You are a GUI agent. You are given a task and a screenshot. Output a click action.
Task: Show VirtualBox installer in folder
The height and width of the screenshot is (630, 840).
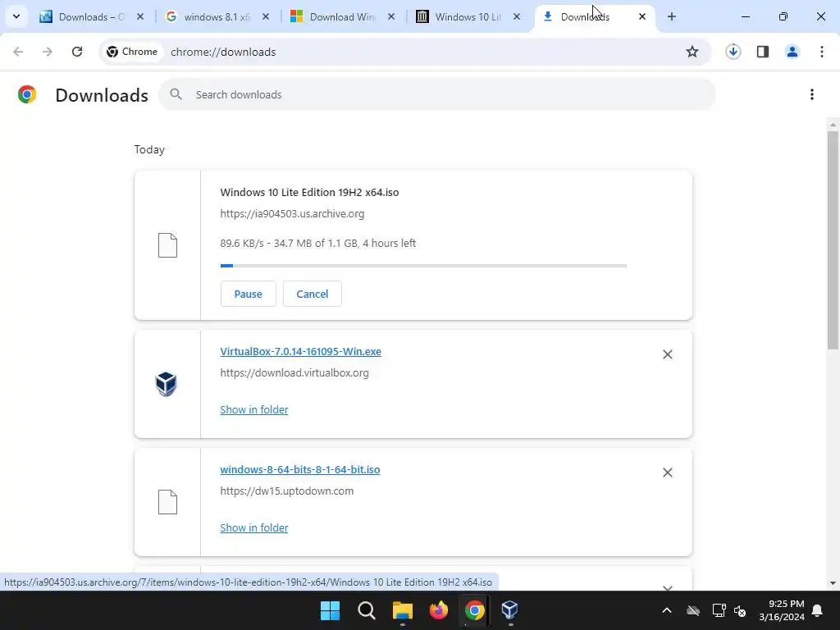(254, 410)
